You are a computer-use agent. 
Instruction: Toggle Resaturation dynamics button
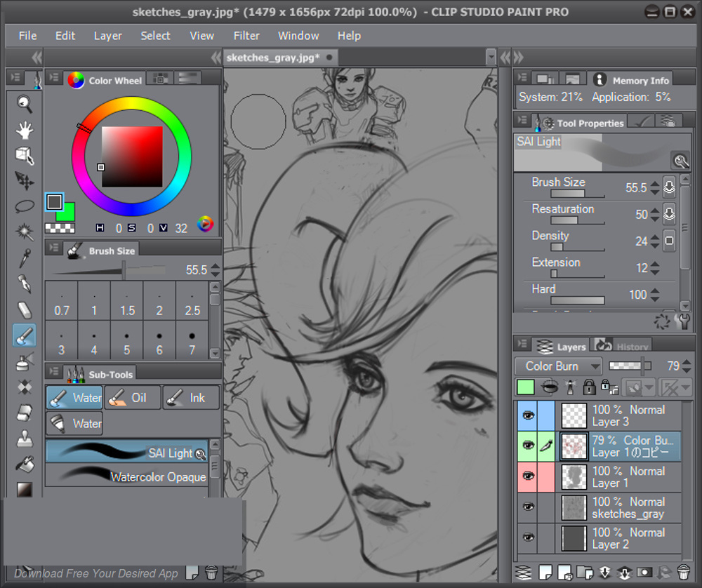click(x=669, y=214)
